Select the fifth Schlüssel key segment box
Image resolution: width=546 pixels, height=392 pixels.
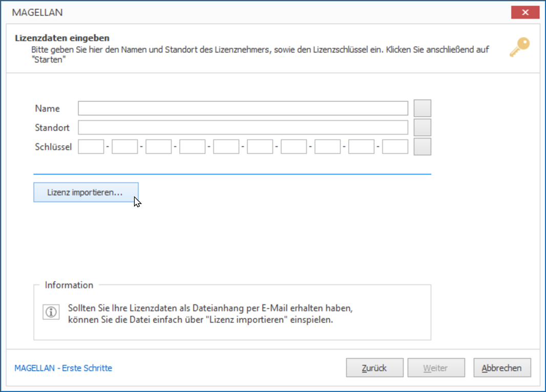point(226,146)
